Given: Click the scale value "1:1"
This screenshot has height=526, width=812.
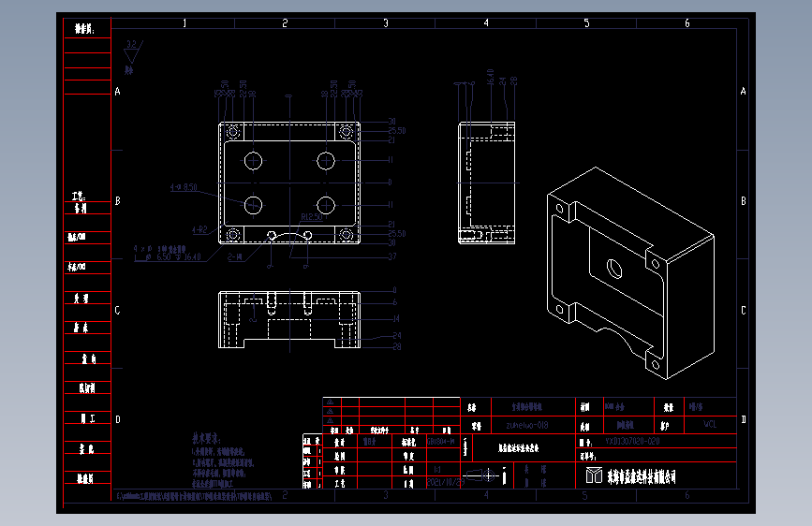Looking at the screenshot, I should coord(437,469).
